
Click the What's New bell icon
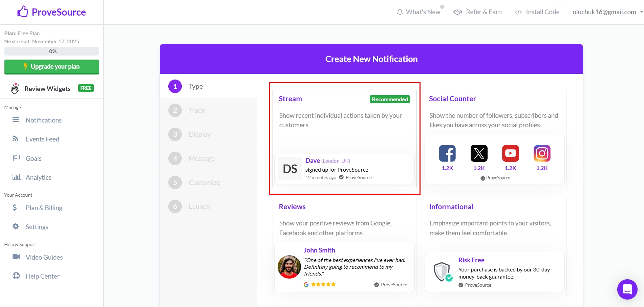point(400,12)
